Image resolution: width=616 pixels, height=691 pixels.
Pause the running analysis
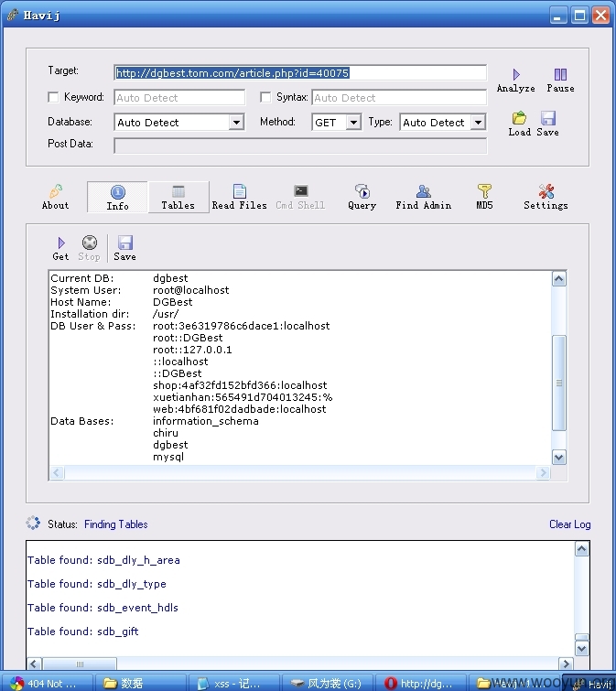pos(560,81)
